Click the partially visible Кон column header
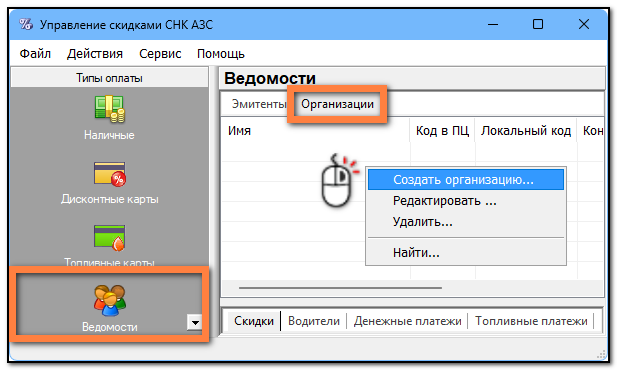This screenshot has height=370, width=617. tap(590, 130)
